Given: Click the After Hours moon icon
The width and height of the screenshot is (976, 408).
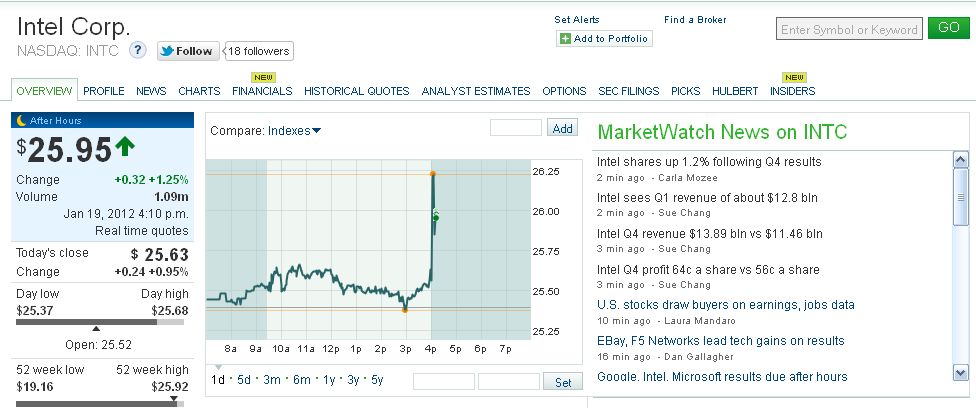Looking at the screenshot, I should pyautogui.click(x=20, y=120).
